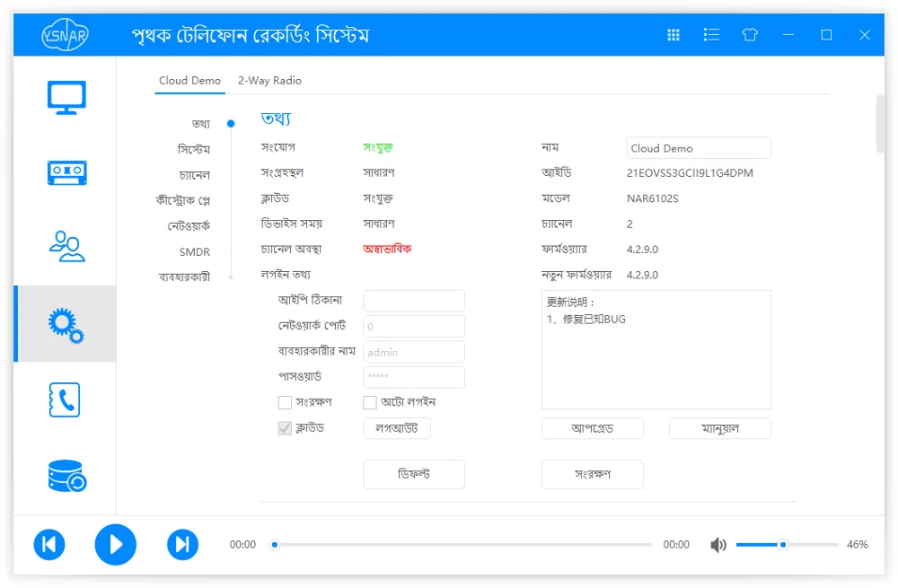
Task: Select the নেটওয়ার্ক section in side menu
Action: point(189,226)
